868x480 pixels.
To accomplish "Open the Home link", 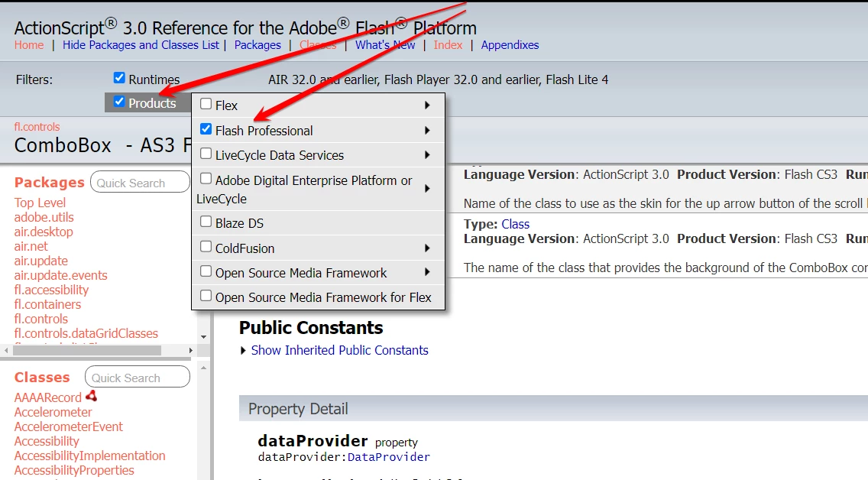I will click(x=29, y=45).
